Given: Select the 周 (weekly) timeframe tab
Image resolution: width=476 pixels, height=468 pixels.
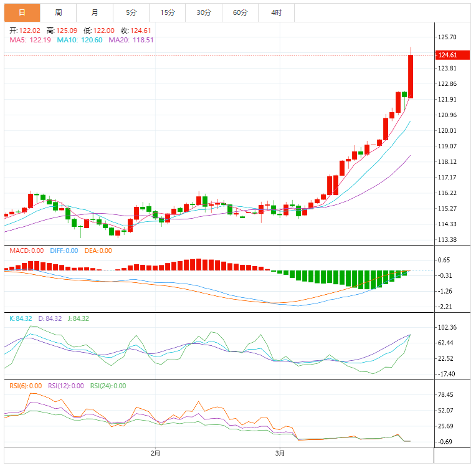Looking at the screenshot, I should pyautogui.click(x=58, y=12).
